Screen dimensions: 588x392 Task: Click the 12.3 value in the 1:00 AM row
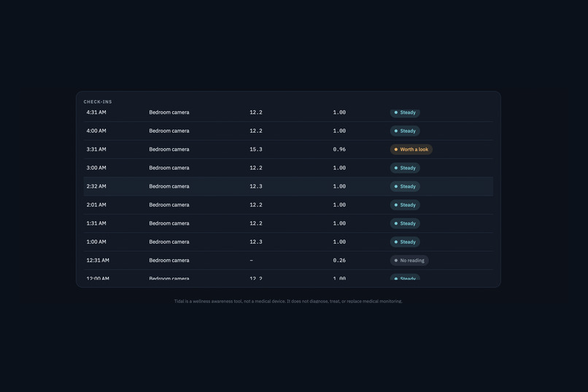click(x=256, y=242)
